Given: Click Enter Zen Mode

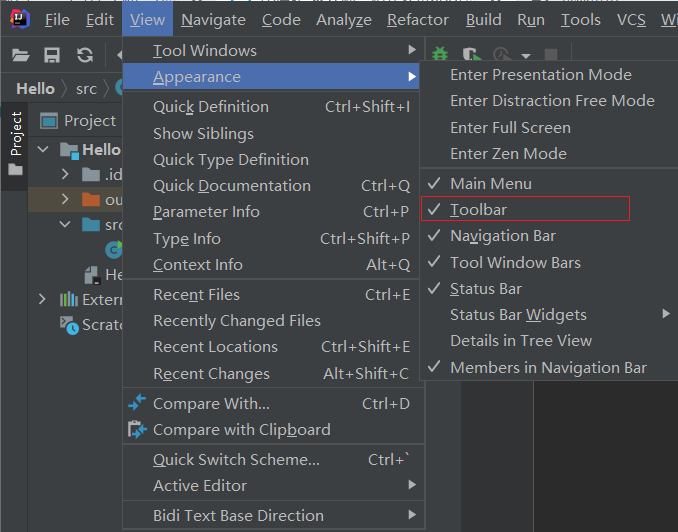Looking at the screenshot, I should (508, 153).
